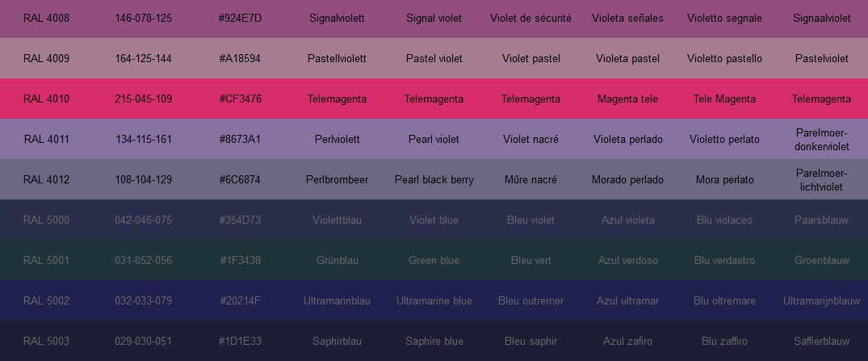Select the Ultramarine blue English name
Image resolution: width=868 pixels, height=361 pixels.
434,300
